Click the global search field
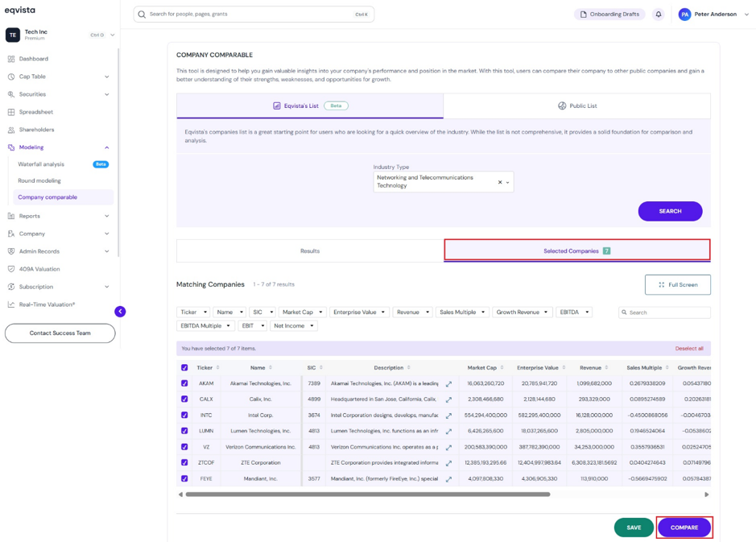 point(254,14)
